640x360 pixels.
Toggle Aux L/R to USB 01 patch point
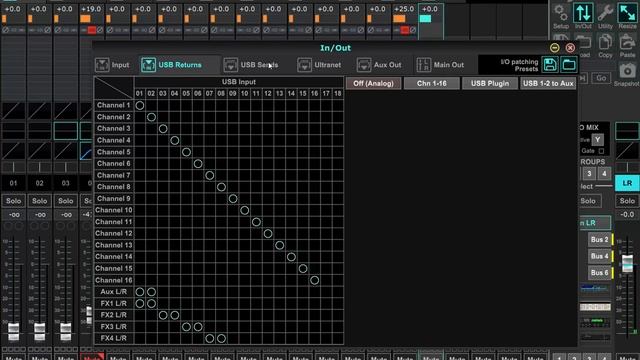pyautogui.click(x=140, y=292)
